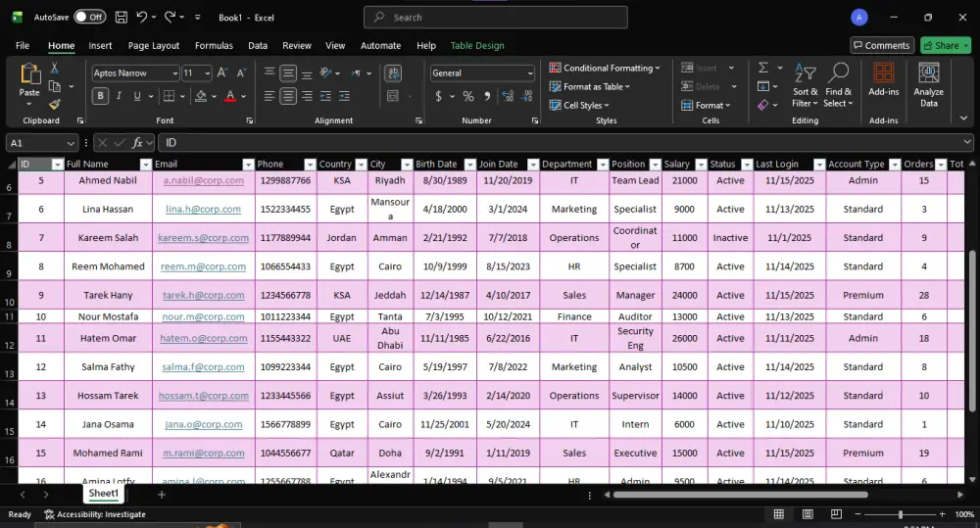Click the Bottom Align icon
The image size is (980, 528).
(x=307, y=73)
